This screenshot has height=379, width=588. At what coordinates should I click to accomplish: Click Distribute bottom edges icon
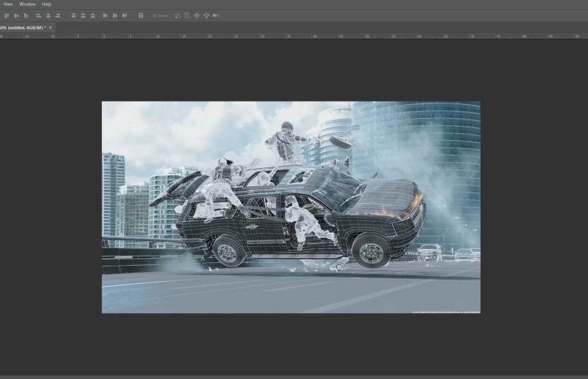93,15
